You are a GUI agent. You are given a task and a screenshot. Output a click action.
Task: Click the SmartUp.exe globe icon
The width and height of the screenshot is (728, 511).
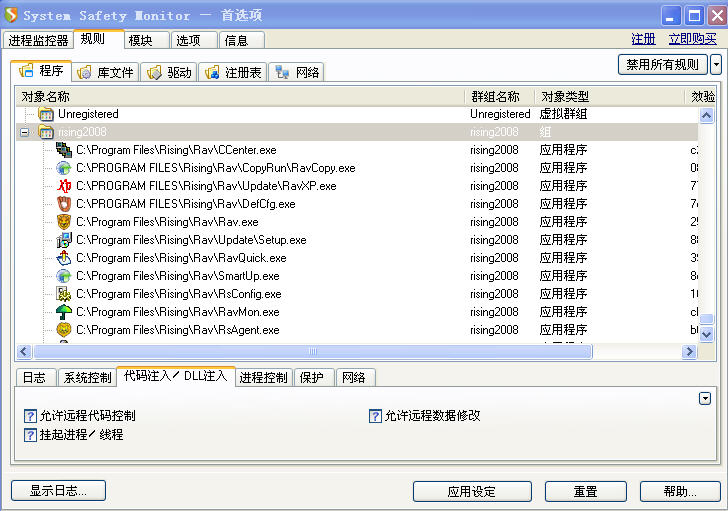[x=64, y=276]
